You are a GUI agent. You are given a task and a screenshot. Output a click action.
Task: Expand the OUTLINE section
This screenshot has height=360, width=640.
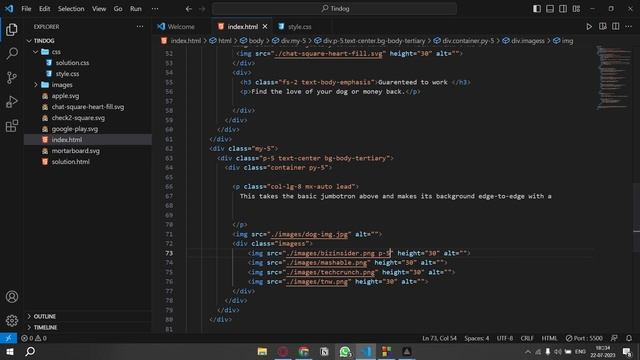tap(44, 316)
